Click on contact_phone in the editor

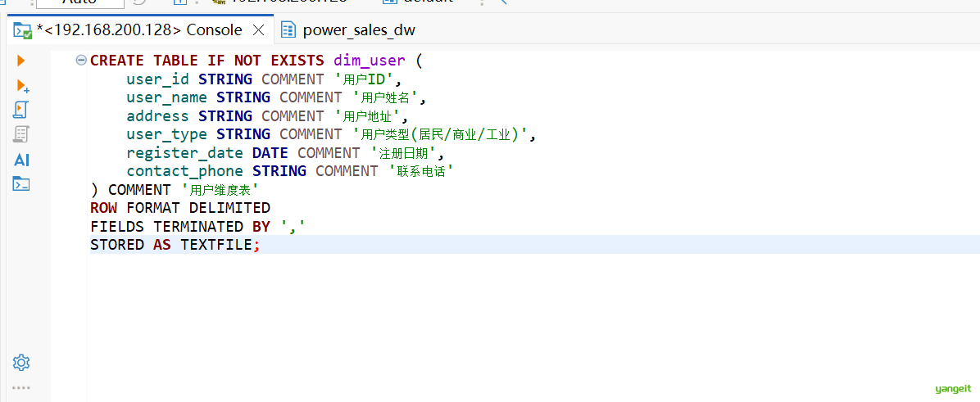tap(184, 171)
